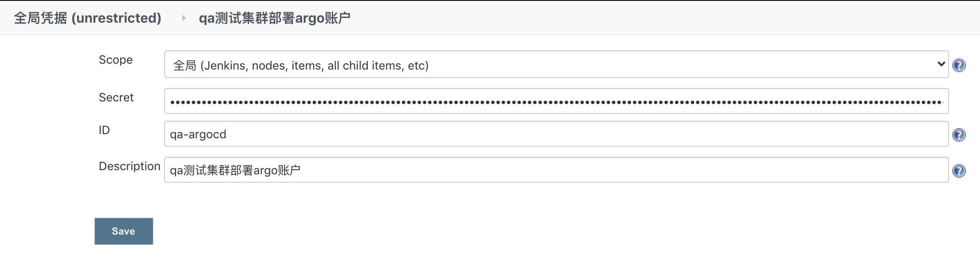Show help for the Description field
The width and height of the screenshot is (980, 269).
click(959, 171)
